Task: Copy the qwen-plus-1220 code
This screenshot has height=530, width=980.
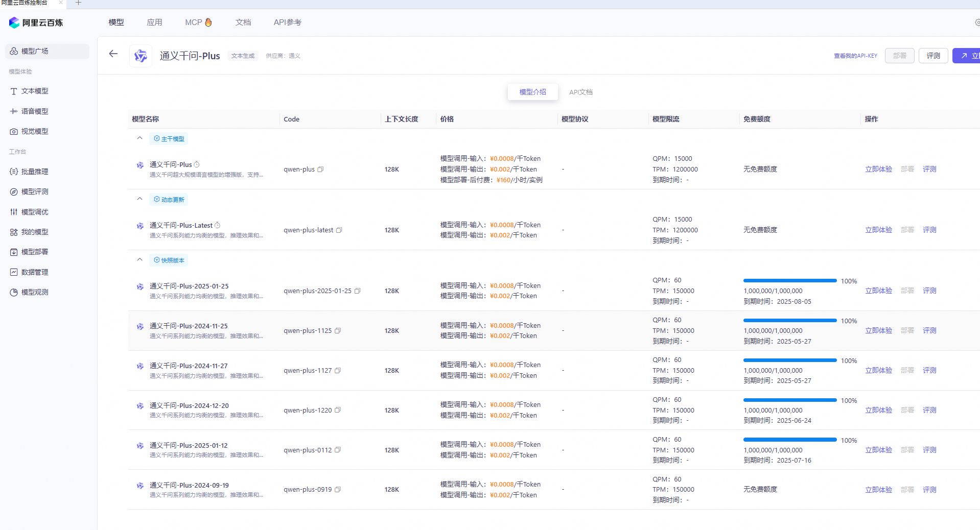Action: click(337, 410)
